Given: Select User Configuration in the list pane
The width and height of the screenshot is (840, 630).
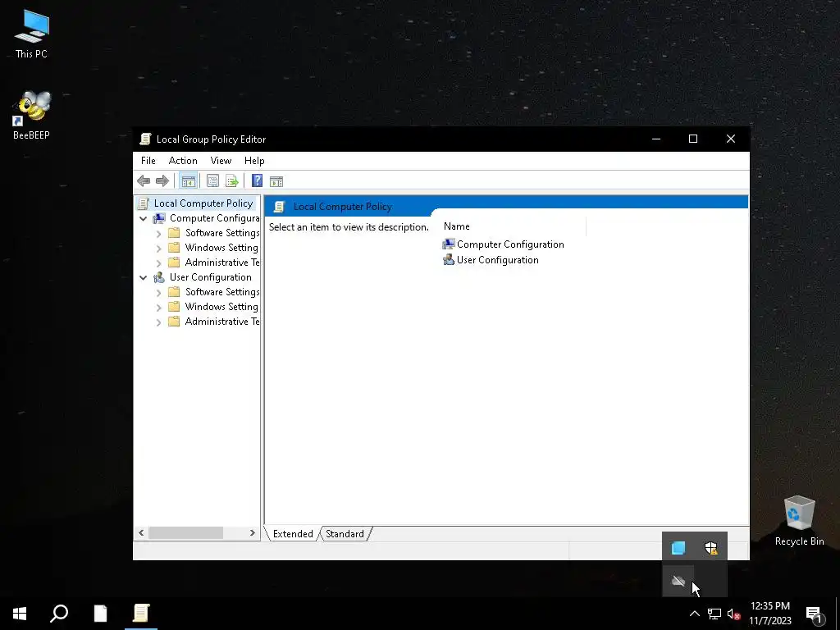Looking at the screenshot, I should 491,260.
